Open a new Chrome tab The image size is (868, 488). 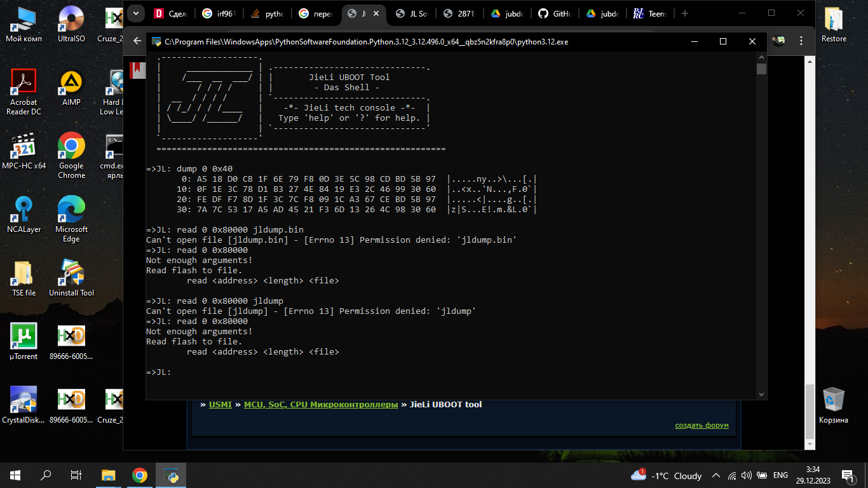pyautogui.click(x=684, y=13)
